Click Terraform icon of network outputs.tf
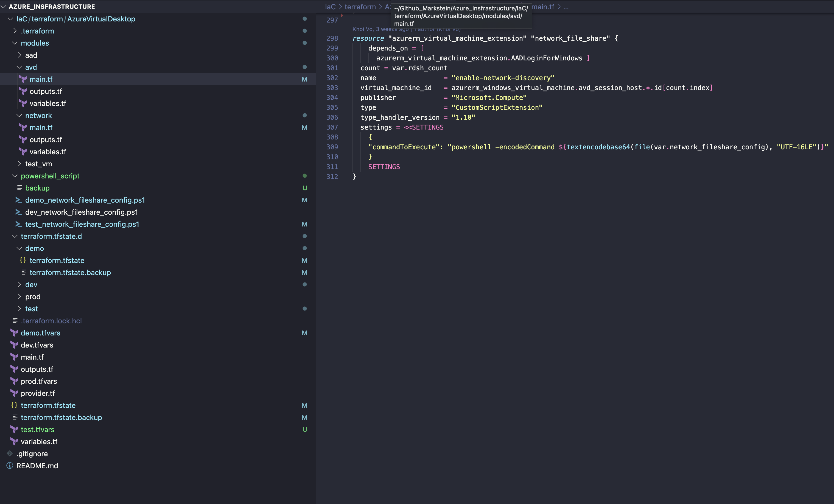This screenshot has height=504, width=834. [x=23, y=140]
